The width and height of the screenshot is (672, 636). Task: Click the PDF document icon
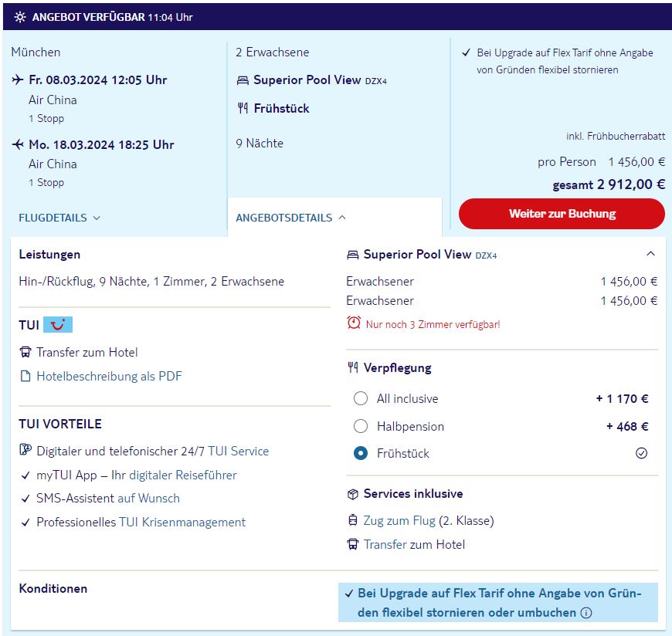coord(25,376)
